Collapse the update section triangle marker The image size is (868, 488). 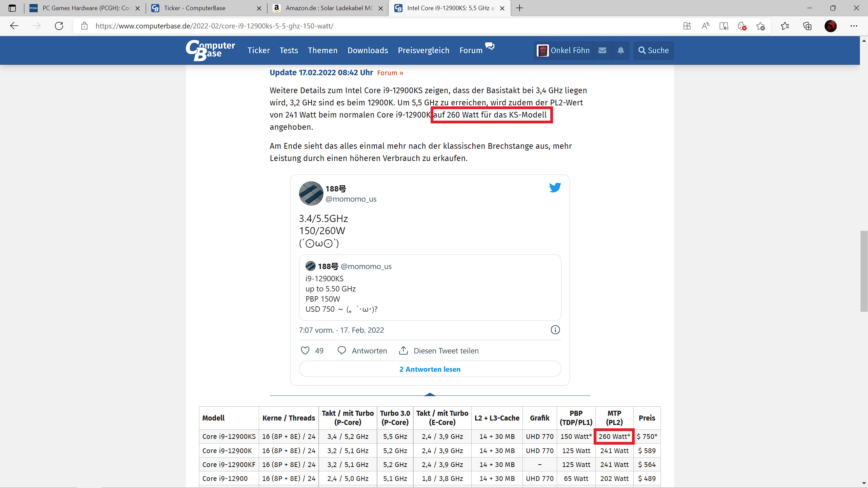(430, 394)
